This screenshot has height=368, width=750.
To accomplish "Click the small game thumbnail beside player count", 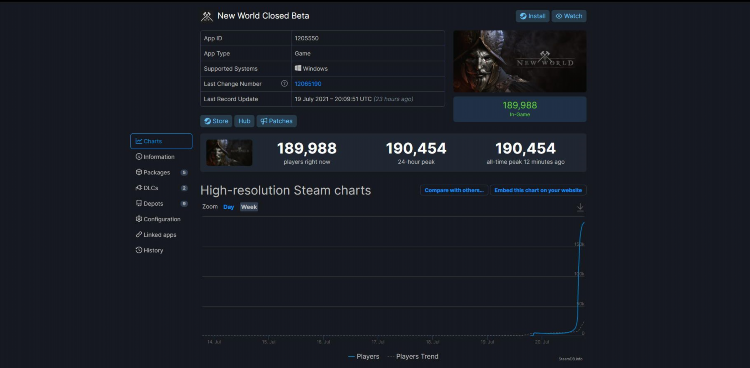I will click(x=229, y=153).
